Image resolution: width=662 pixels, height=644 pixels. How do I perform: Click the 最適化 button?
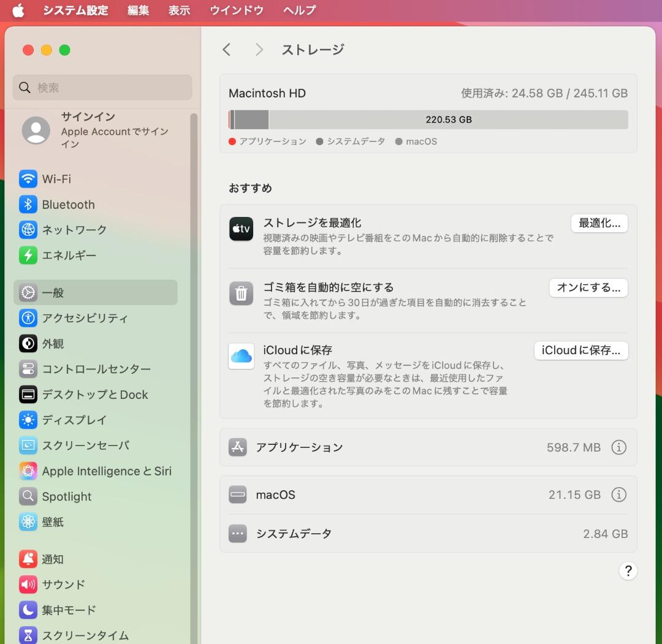coord(599,223)
